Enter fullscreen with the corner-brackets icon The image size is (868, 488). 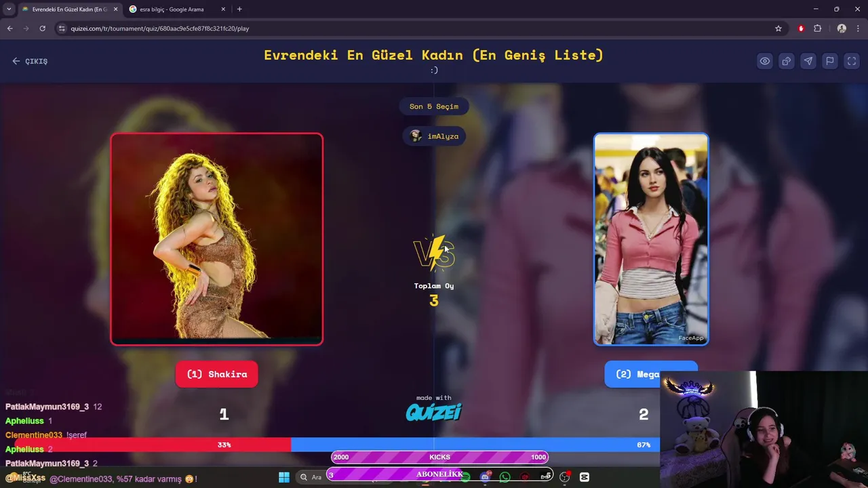852,61
